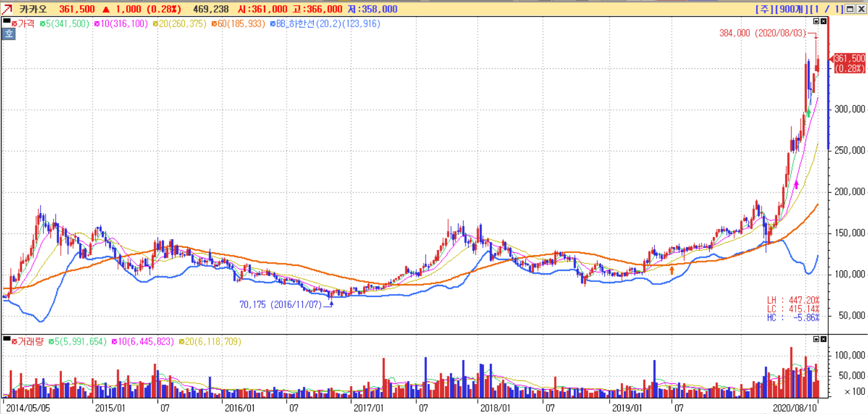The image size is (868, 414).
Task: Click the 2018/01 date axis label
Action: point(496,408)
